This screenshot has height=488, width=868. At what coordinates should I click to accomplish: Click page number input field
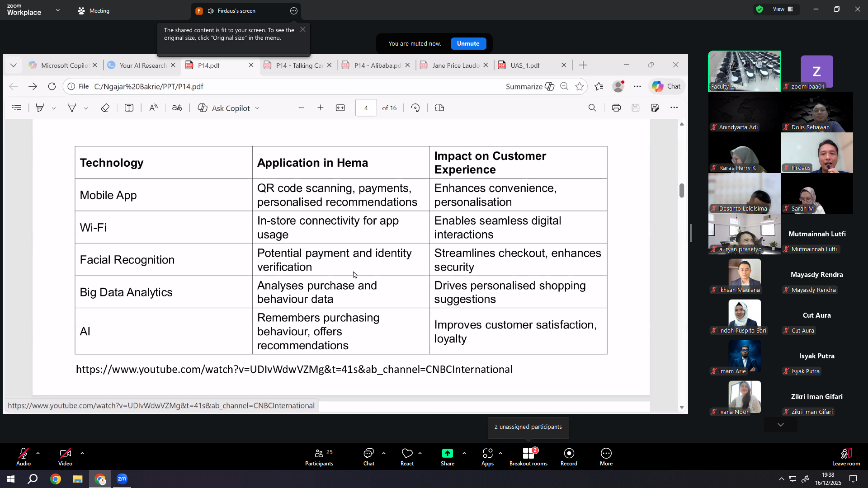pos(366,108)
